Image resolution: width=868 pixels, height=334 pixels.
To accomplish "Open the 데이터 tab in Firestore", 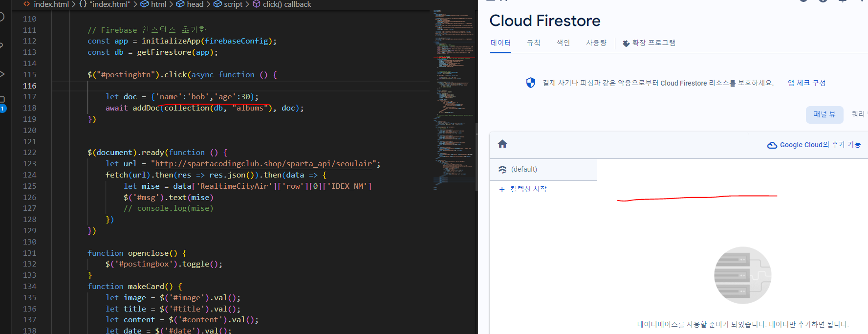I will 500,43.
